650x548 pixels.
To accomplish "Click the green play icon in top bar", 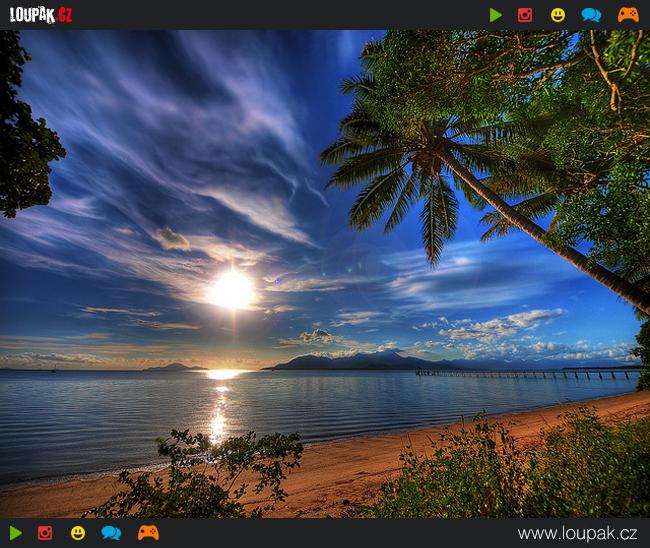I will coord(496,15).
